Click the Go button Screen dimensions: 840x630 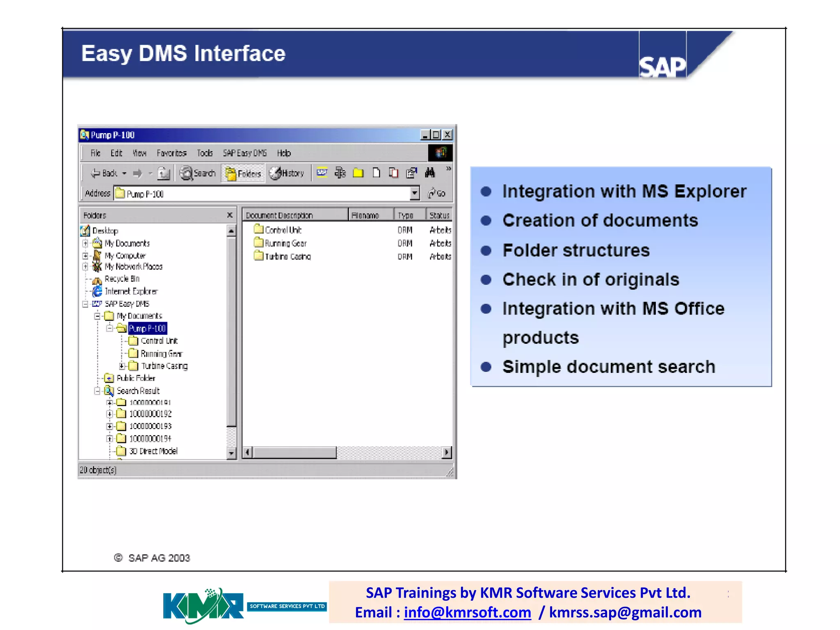pos(437,193)
